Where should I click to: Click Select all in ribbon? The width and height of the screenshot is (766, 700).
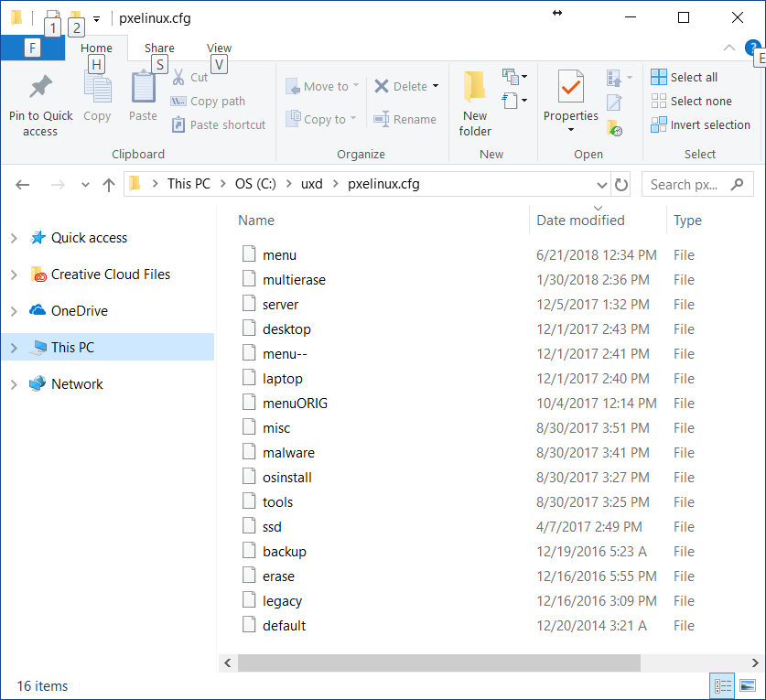[685, 77]
